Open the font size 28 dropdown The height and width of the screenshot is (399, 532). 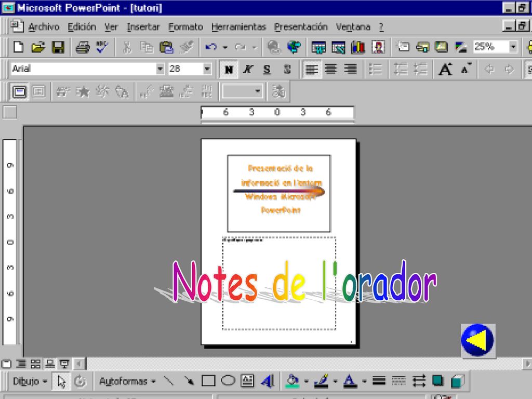coord(207,69)
